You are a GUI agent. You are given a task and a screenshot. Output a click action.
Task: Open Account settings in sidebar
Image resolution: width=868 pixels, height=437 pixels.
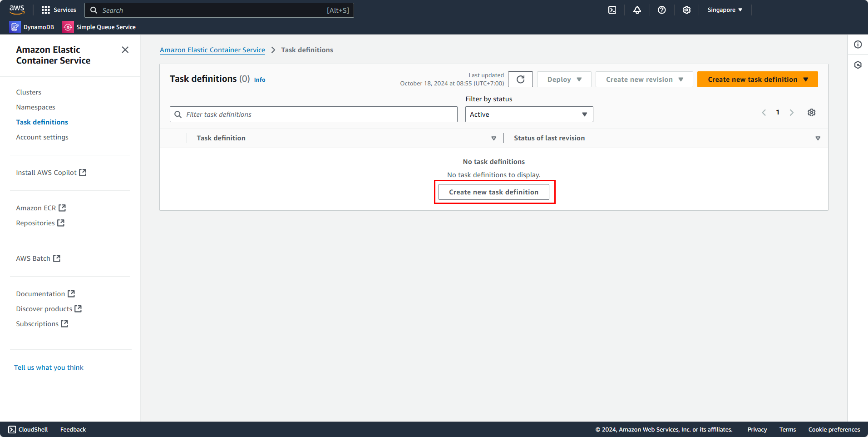[x=42, y=137]
